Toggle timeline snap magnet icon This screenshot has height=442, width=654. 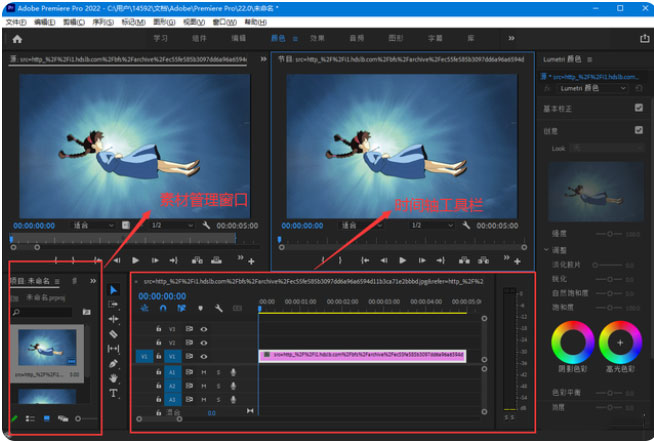pos(163,308)
